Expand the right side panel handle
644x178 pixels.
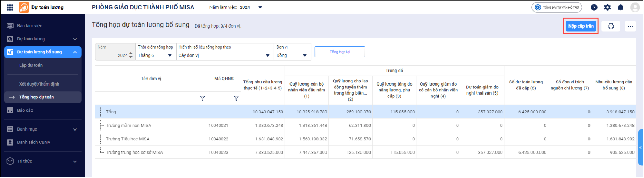coord(641,148)
